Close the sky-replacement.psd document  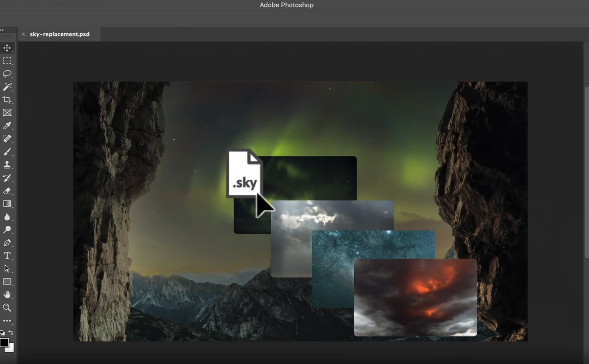(x=23, y=34)
